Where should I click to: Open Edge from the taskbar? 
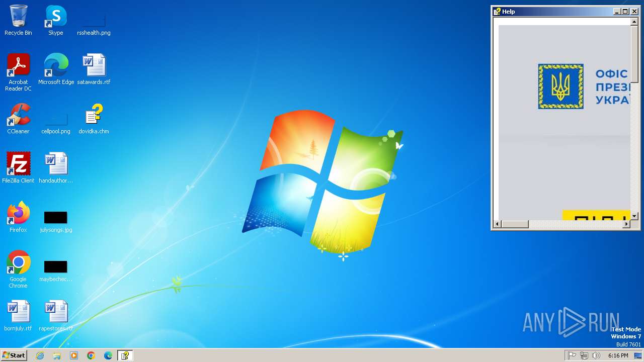pyautogui.click(x=108, y=355)
